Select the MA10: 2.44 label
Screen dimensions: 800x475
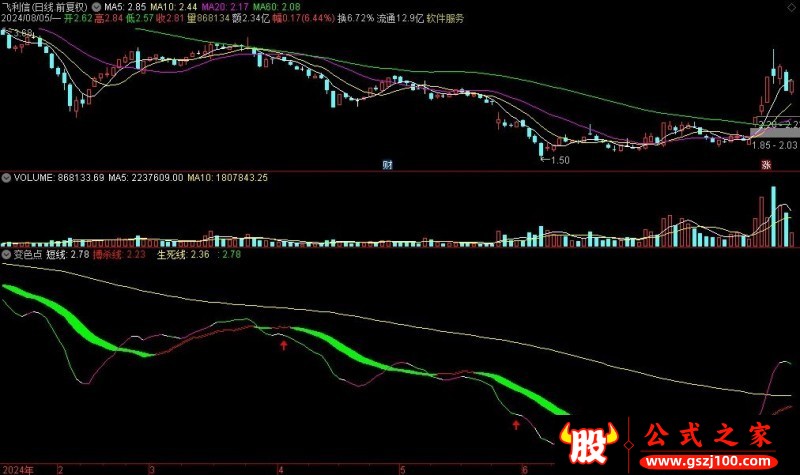click(173, 7)
